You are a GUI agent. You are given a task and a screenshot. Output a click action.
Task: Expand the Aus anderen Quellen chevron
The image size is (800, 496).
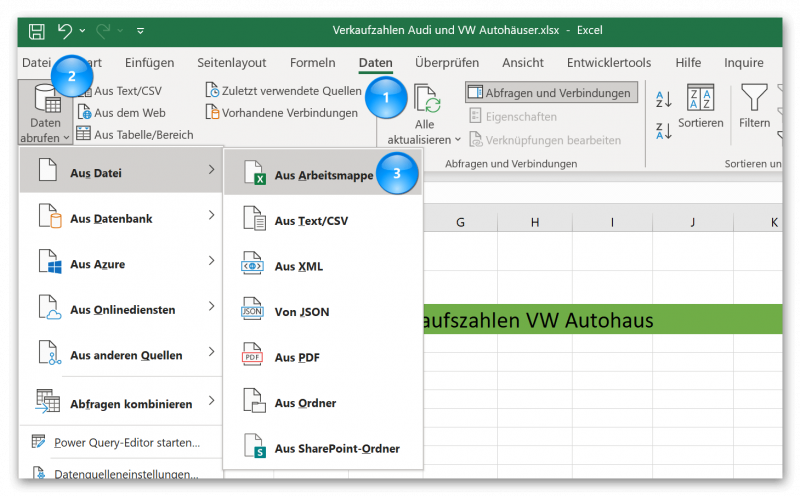211,352
